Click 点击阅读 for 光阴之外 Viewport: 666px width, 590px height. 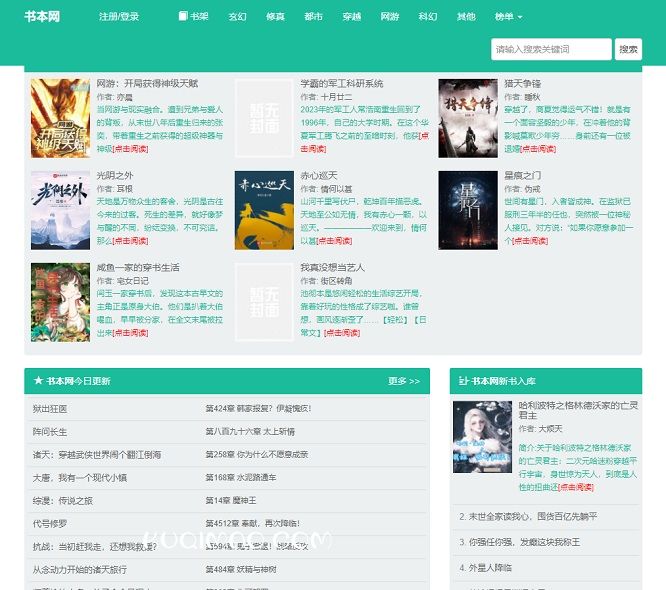point(130,241)
